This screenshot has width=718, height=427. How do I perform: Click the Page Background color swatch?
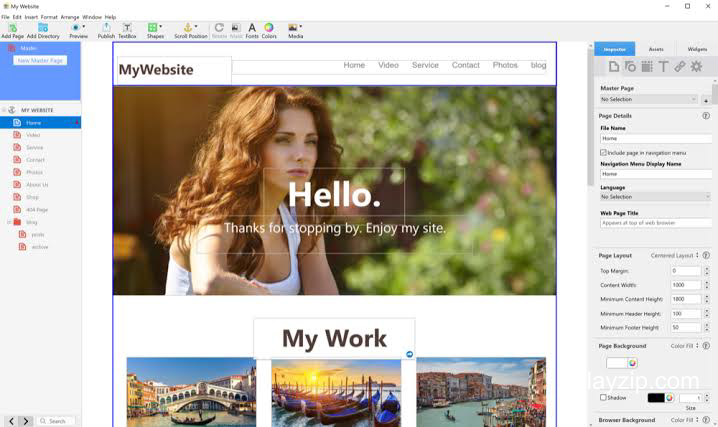616,363
